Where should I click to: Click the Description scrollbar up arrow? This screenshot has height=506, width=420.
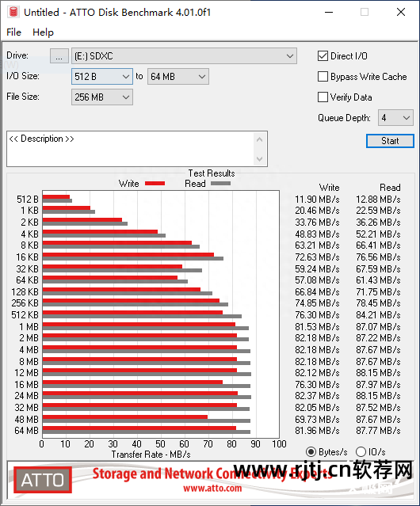pyautogui.click(x=260, y=139)
